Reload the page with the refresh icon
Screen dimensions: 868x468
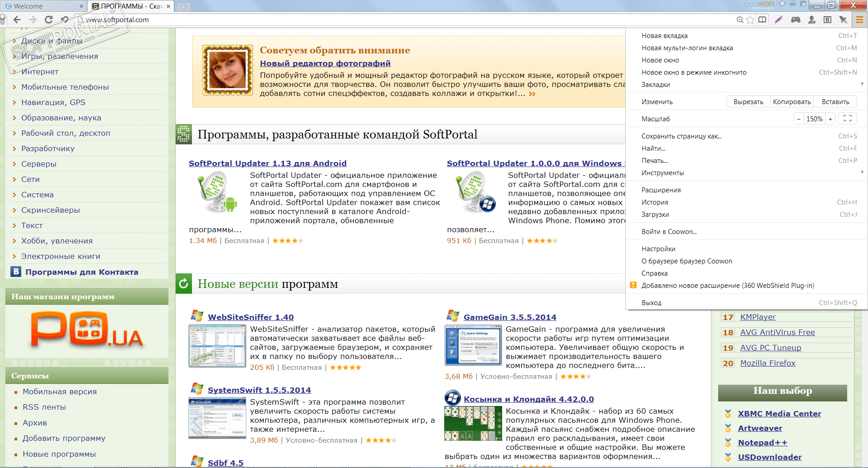tap(48, 19)
